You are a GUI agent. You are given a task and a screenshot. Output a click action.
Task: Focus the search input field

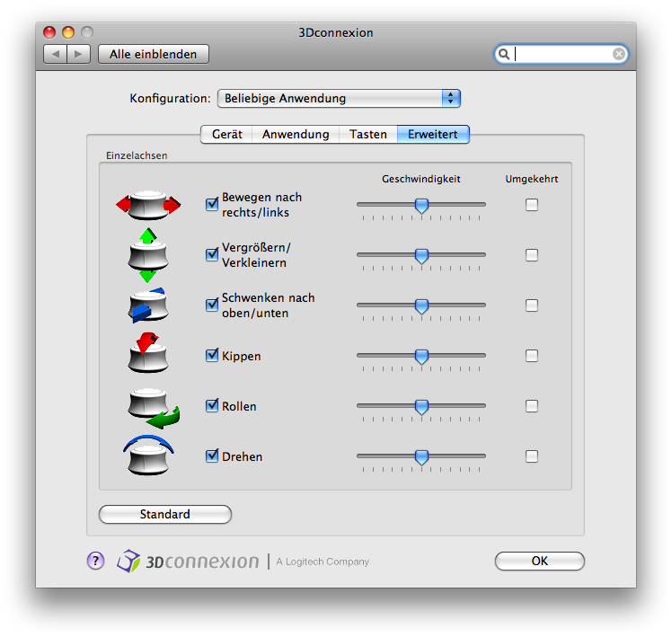[561, 54]
